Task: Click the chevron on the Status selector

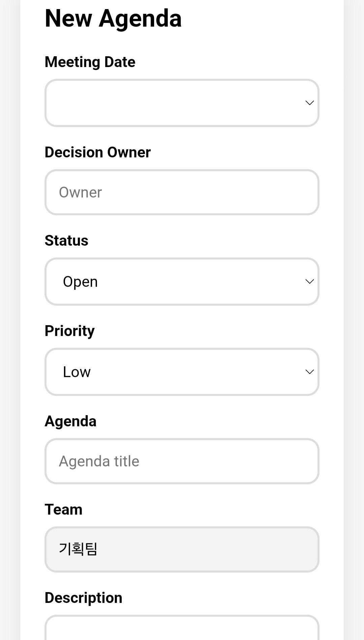Action: click(x=310, y=281)
